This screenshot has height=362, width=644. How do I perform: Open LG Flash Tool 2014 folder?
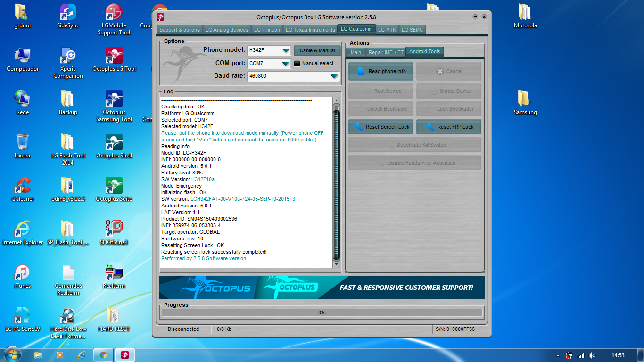(x=68, y=149)
